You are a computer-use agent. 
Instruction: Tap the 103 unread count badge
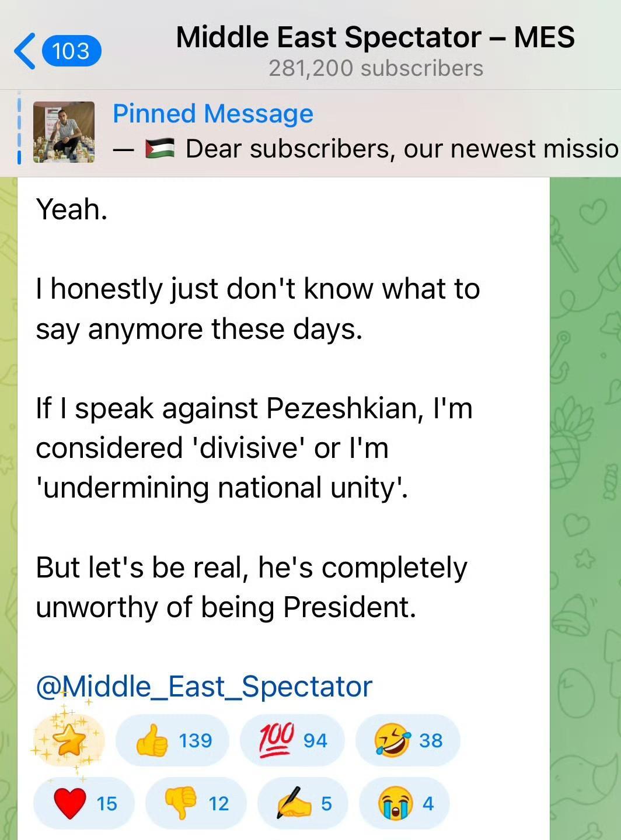(x=71, y=51)
